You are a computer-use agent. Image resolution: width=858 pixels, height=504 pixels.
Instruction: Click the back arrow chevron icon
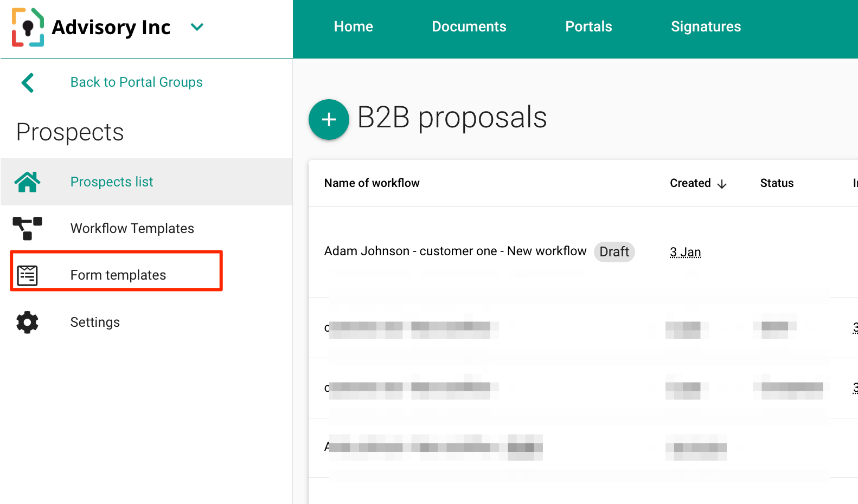(28, 83)
